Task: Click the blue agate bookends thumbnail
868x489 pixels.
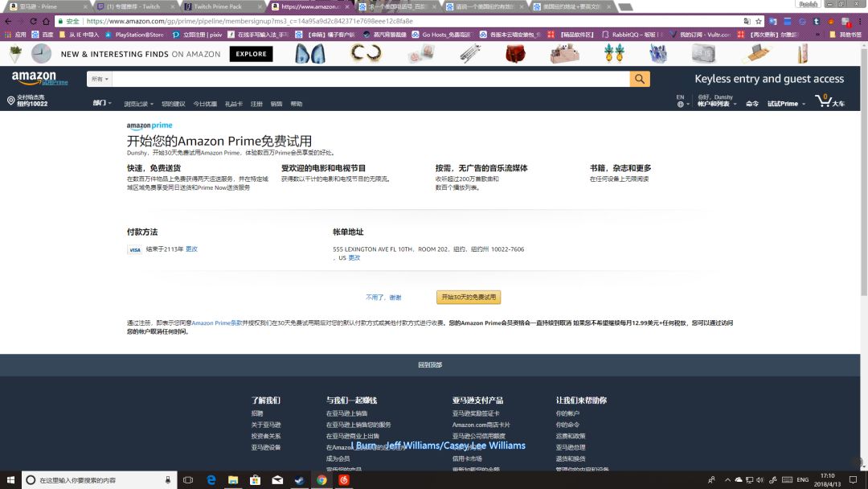Action: 310,54
